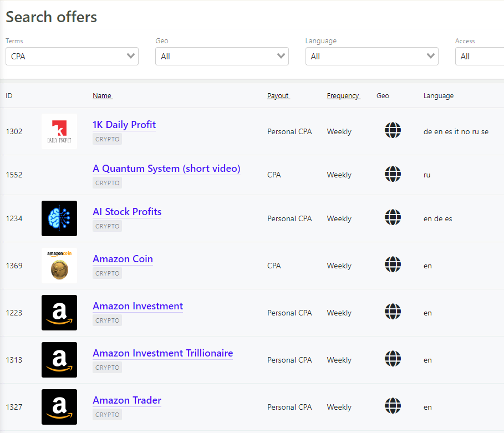
Task: Open the Amazon Trader offer
Action: click(x=126, y=400)
